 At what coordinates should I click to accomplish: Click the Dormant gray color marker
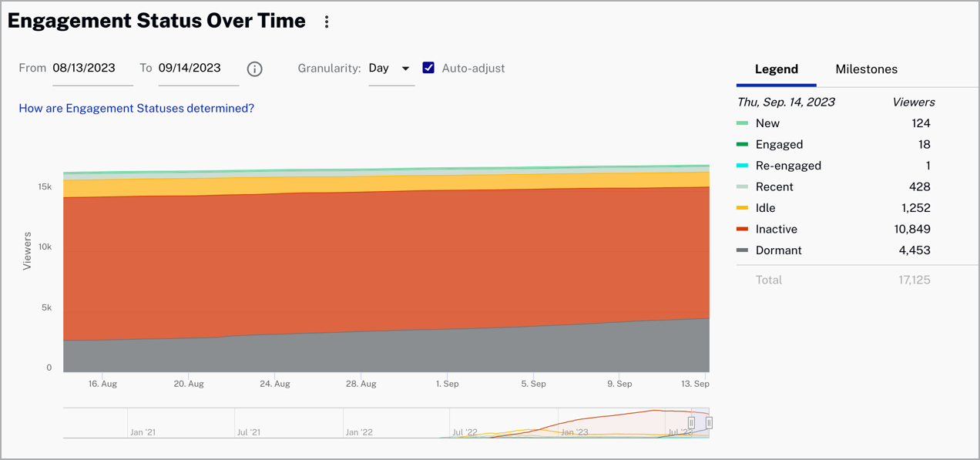click(743, 250)
